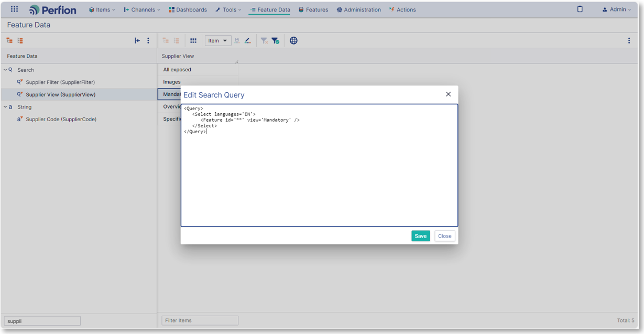Open left panel three-dot options menu
The height and width of the screenshot is (334, 644).
148,40
